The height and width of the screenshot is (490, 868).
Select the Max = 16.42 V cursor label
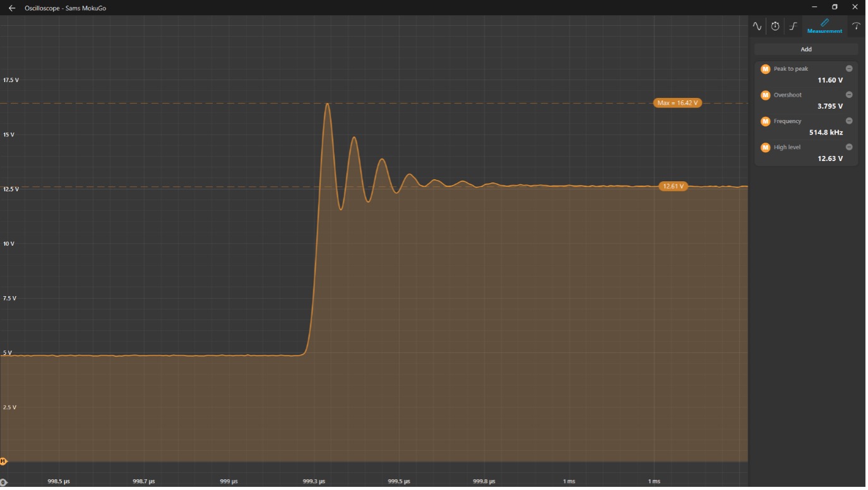(x=677, y=103)
